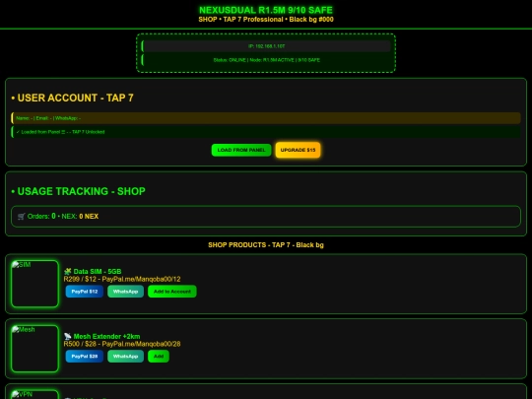Click the Loaded from Panel TAP 7 Unlocked line
The width and height of the screenshot is (532, 399).
click(x=266, y=132)
